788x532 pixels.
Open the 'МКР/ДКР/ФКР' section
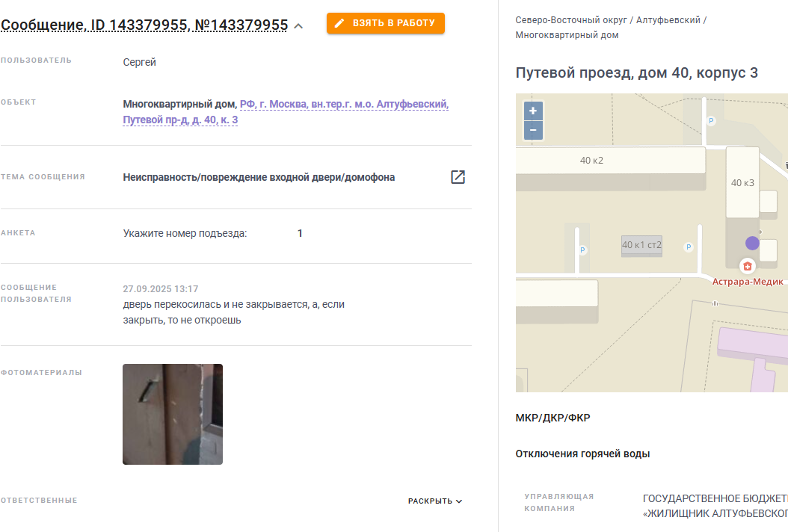click(x=552, y=418)
